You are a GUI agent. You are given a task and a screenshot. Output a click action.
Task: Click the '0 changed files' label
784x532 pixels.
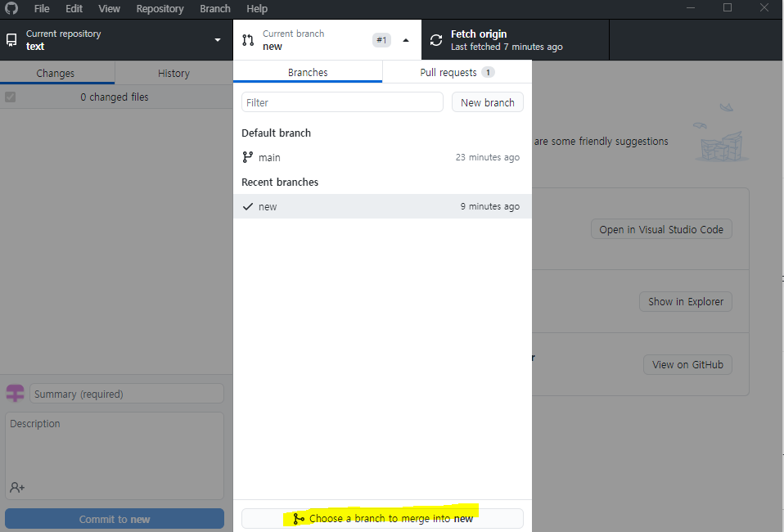(115, 97)
